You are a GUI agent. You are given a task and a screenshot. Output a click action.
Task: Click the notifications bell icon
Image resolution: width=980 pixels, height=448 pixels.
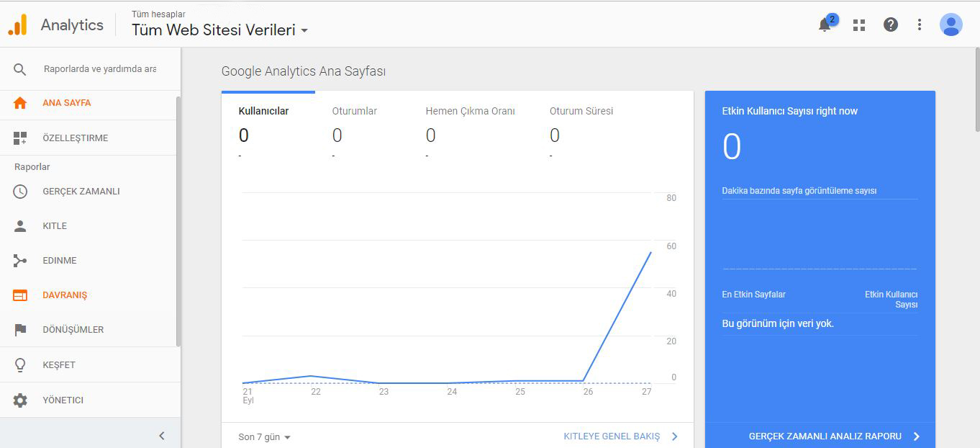tap(825, 25)
